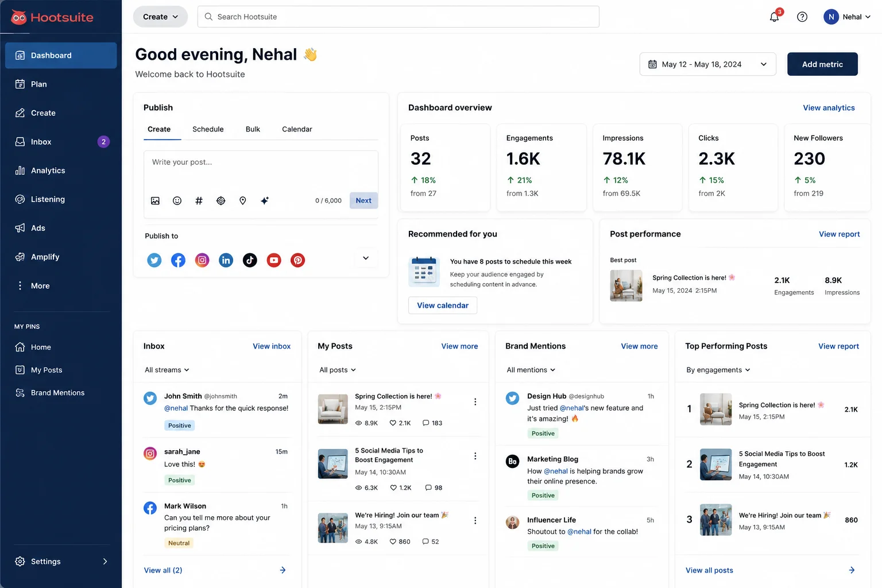882x588 pixels.
Task: Open options for 5 Social Media Tips post
Action: pos(475,456)
